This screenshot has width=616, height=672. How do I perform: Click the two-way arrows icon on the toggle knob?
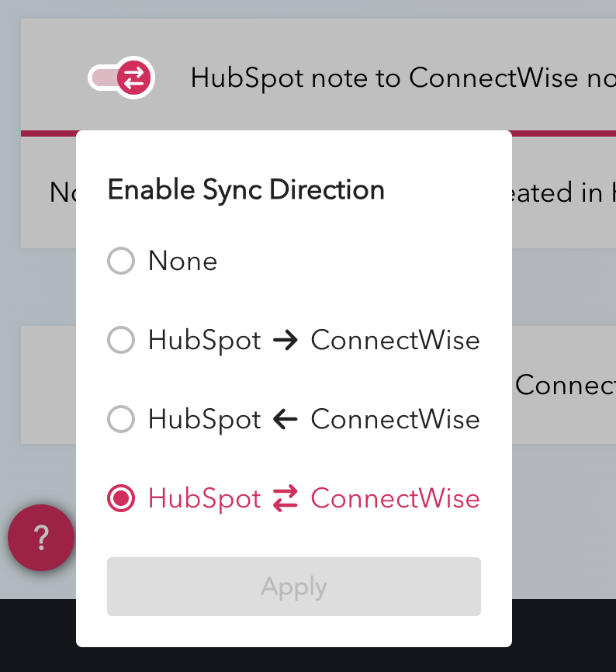134,78
